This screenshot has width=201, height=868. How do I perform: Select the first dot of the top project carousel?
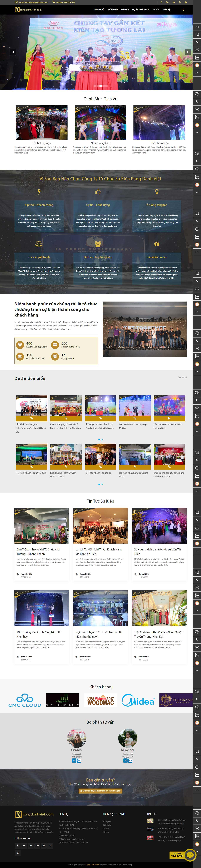point(99,439)
